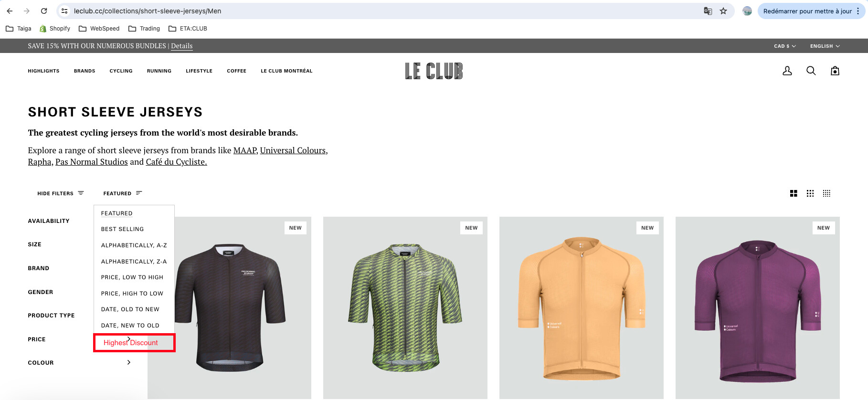Open the Details bundle link
This screenshot has width=868, height=400.
click(x=182, y=46)
